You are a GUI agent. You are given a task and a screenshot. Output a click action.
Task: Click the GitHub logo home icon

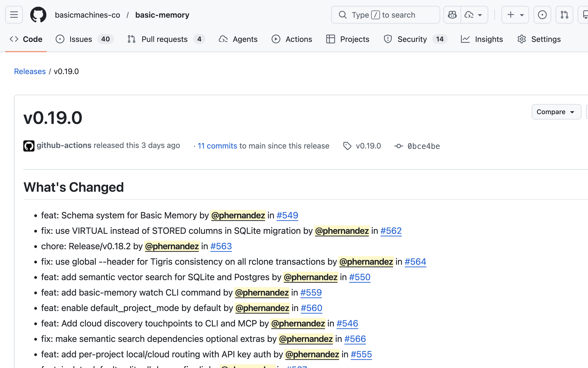(38, 15)
